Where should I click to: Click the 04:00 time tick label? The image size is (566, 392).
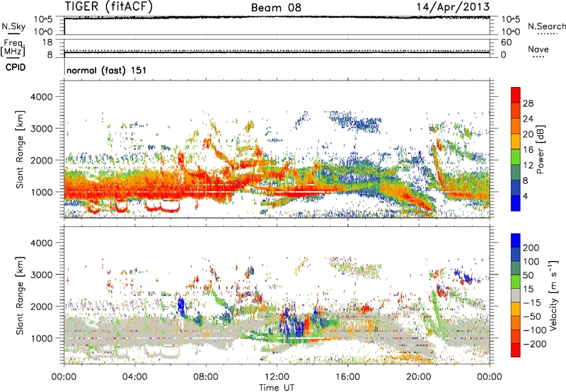[134, 377]
